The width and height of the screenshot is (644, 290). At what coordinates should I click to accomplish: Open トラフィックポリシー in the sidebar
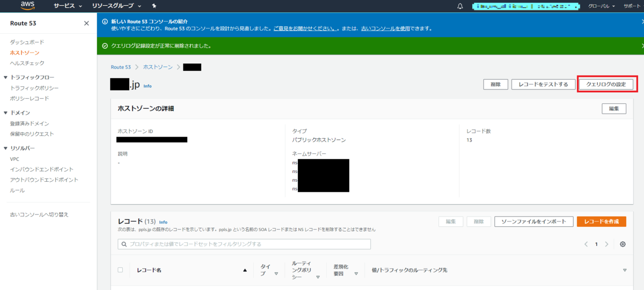pos(34,88)
